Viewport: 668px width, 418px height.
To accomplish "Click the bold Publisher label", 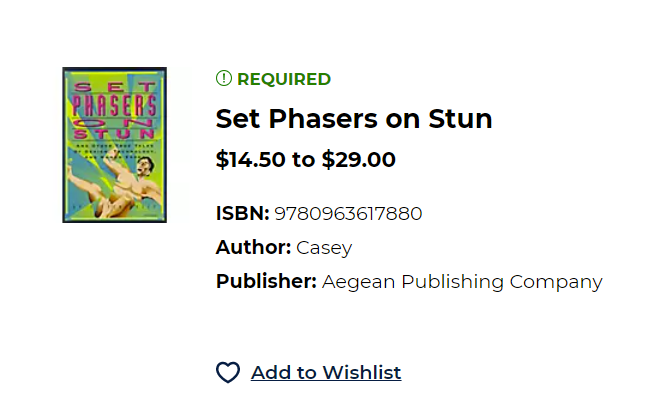I will tap(266, 281).
